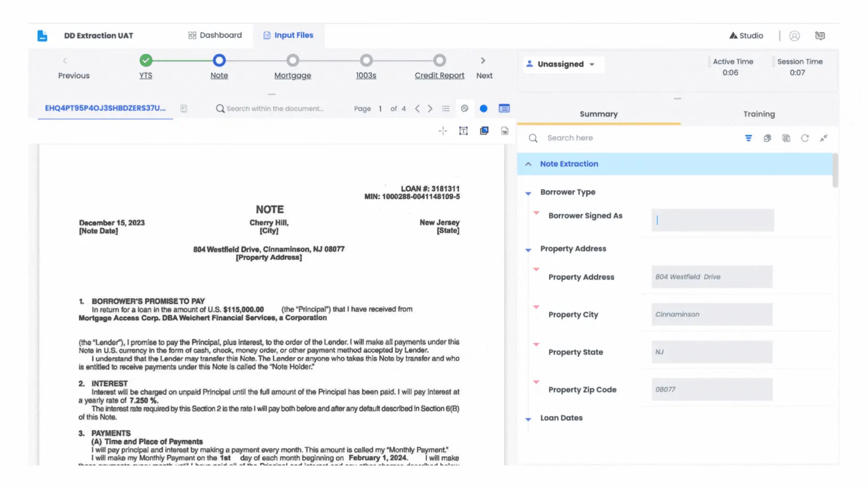Screen dimensions: 868x488
Task: Go to Previous step with left chevron
Action: click(x=65, y=60)
